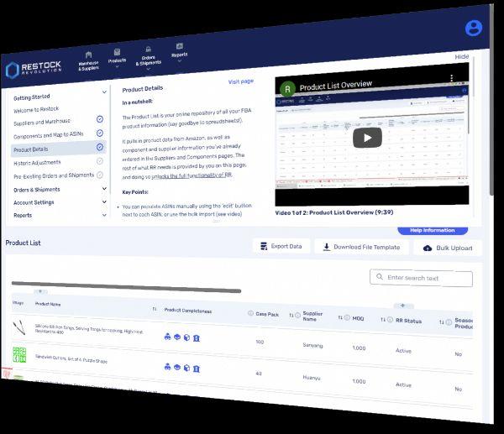Click the Help Information button

click(x=433, y=230)
